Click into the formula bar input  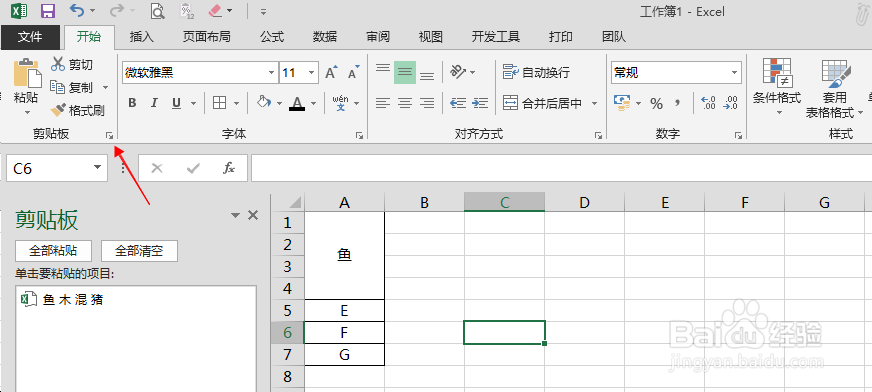(562, 168)
